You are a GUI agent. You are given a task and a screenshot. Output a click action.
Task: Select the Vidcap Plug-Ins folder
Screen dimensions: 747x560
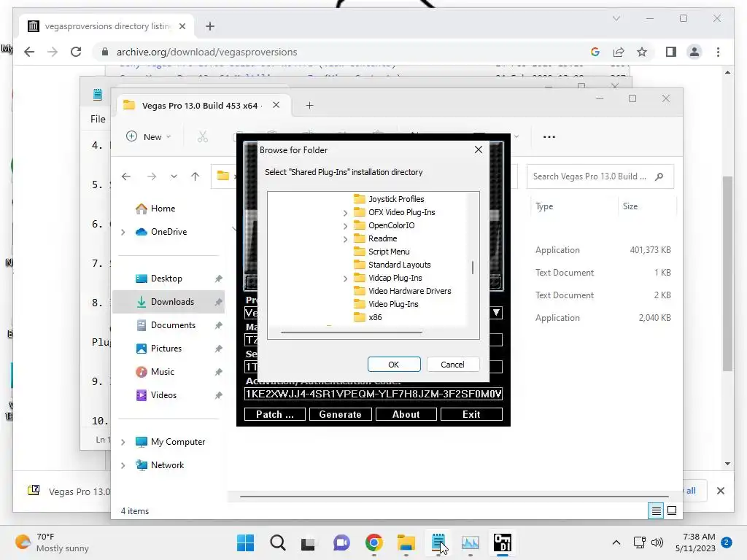pyautogui.click(x=395, y=278)
